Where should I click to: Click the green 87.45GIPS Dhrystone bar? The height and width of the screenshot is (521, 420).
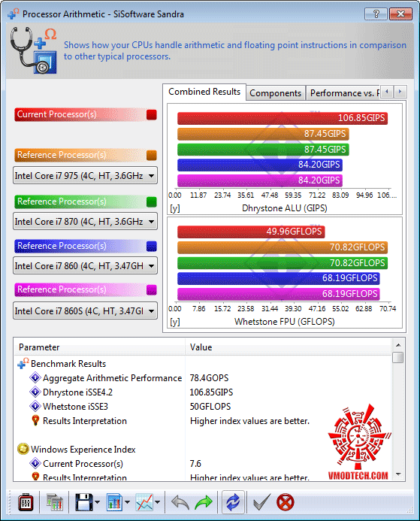(263, 150)
